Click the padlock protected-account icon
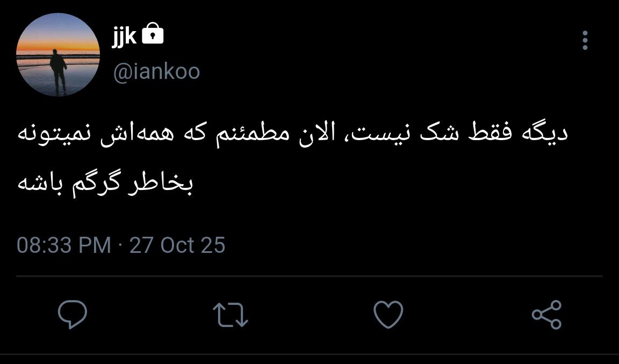 [x=153, y=33]
